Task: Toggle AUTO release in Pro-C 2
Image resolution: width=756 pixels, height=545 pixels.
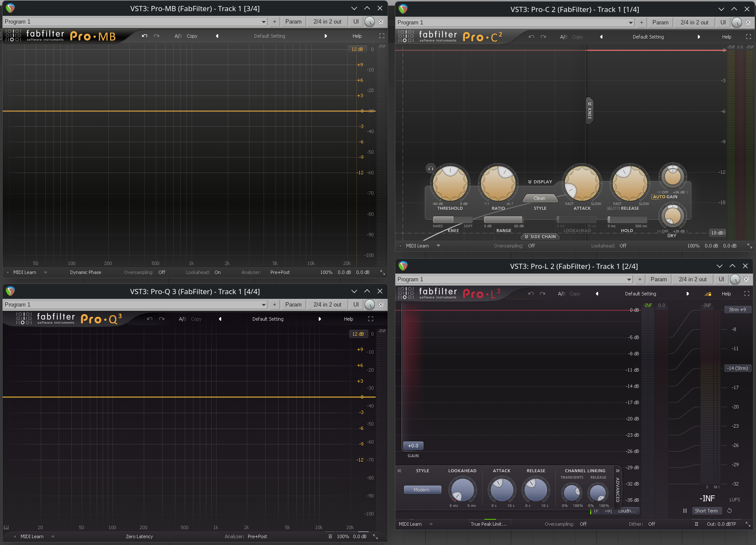Action: (x=614, y=208)
